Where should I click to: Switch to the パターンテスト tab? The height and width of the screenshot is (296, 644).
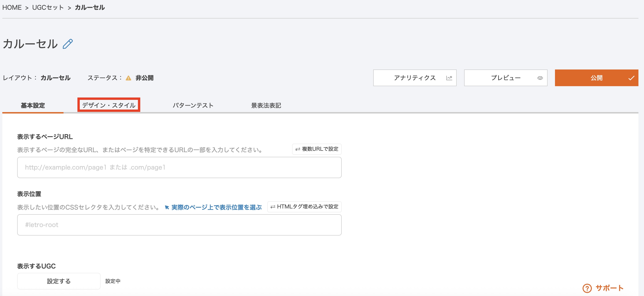(193, 105)
